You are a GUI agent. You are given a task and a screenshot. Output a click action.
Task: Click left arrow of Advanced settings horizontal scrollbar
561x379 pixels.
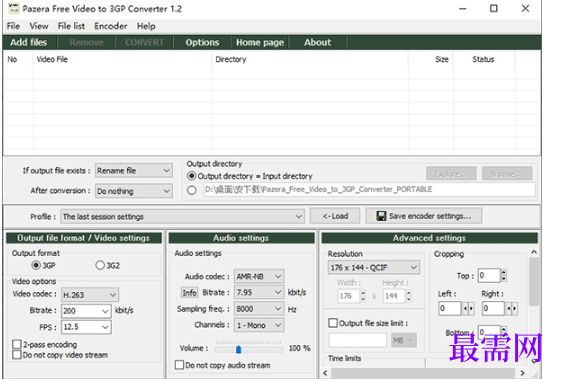325,373
